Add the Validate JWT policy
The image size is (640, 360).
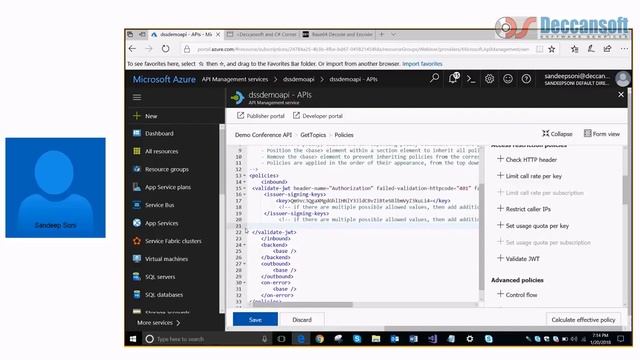click(518, 258)
